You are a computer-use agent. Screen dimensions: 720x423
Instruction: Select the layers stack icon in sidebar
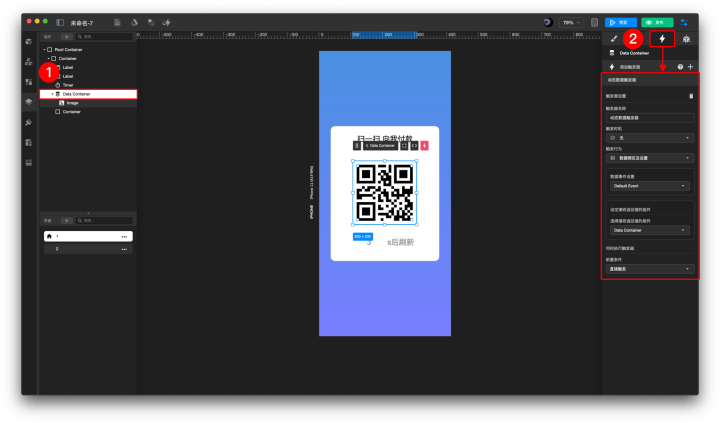[29, 102]
